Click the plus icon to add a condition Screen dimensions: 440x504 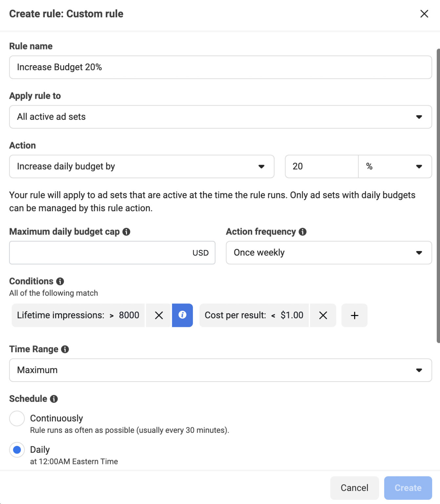pos(354,315)
